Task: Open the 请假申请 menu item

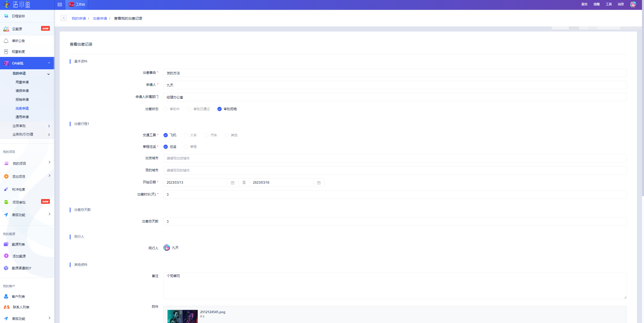Action: (22, 91)
